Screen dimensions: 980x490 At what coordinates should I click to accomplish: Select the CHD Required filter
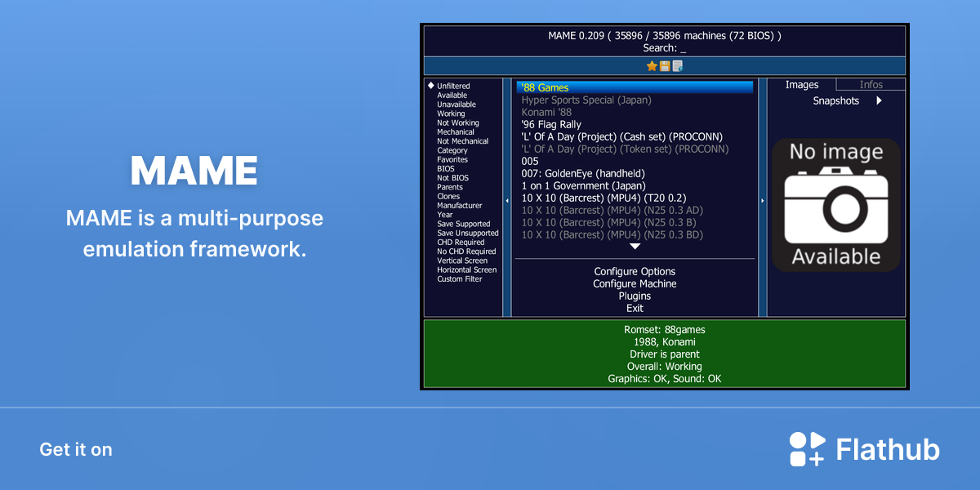point(461,243)
